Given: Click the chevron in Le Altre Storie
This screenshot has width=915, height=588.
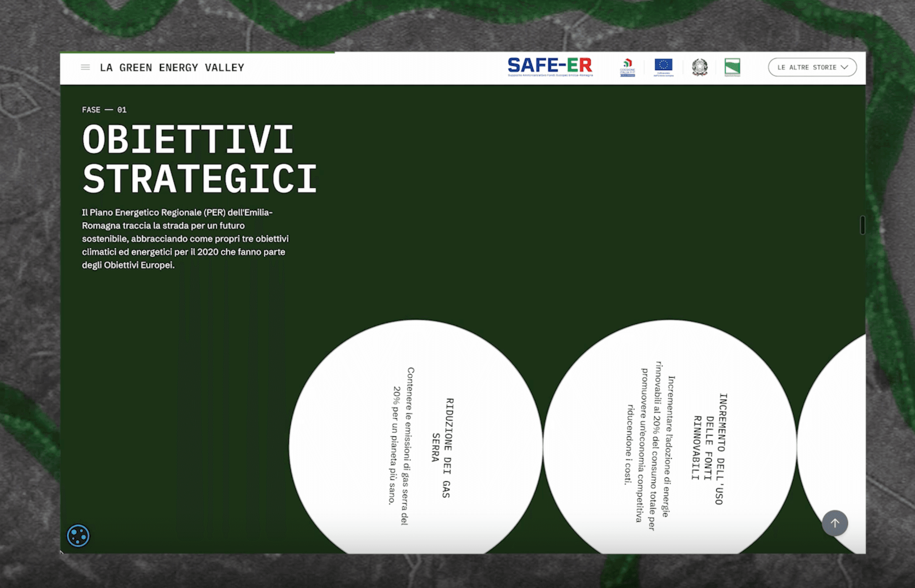Looking at the screenshot, I should 844,67.
